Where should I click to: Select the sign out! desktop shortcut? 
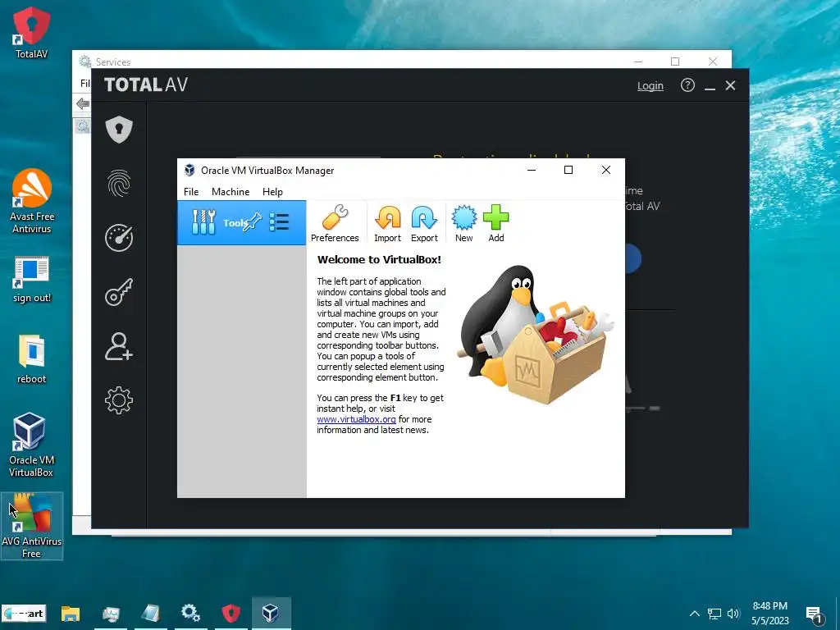click(32, 280)
